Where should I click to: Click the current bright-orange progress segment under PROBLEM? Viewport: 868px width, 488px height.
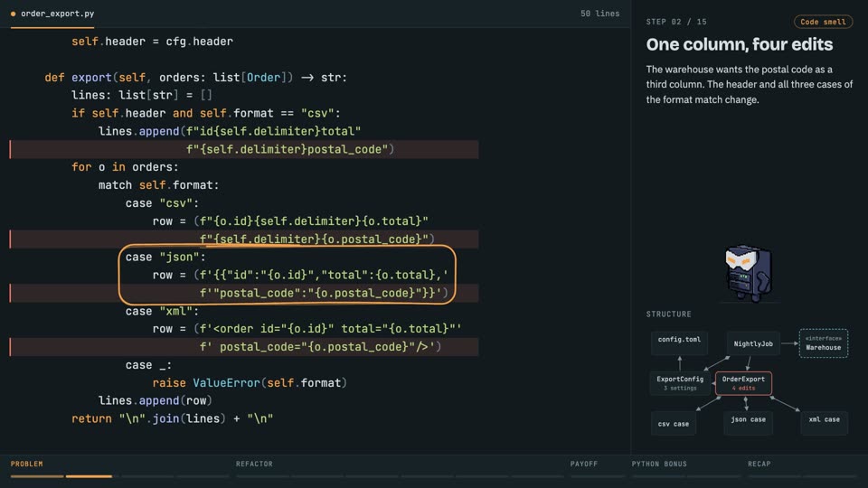pos(89,476)
